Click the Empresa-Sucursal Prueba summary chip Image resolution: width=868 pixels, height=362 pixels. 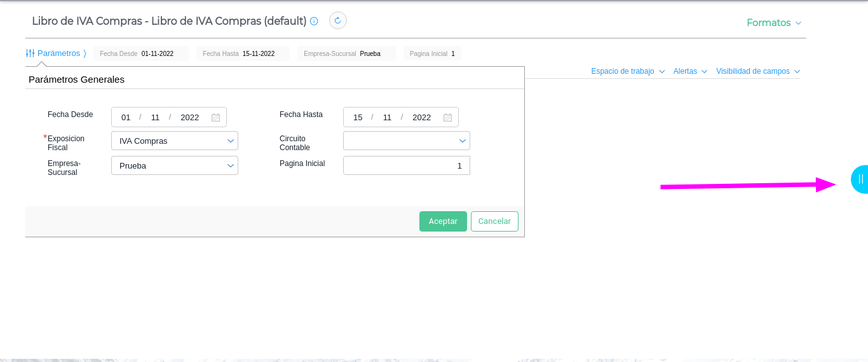click(346, 53)
